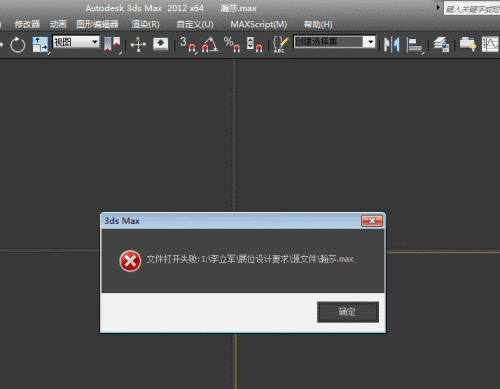This screenshot has width=500, height=389.
Task: Open the Curve Editor icon
Action: [490, 44]
